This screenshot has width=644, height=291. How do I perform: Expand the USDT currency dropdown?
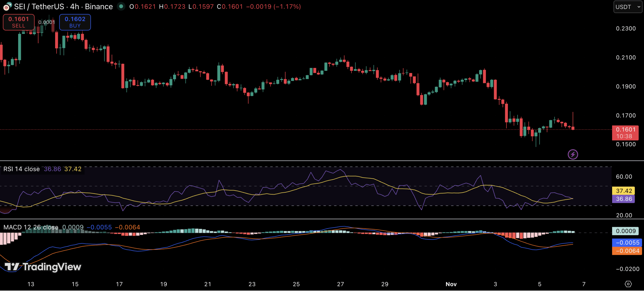click(x=627, y=7)
